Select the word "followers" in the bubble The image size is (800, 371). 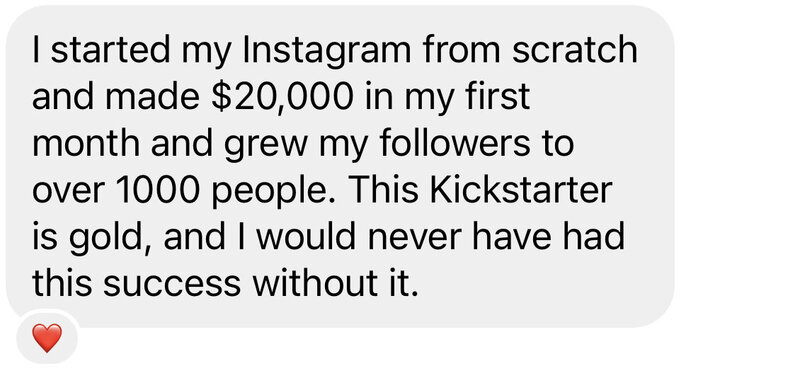[x=455, y=143]
